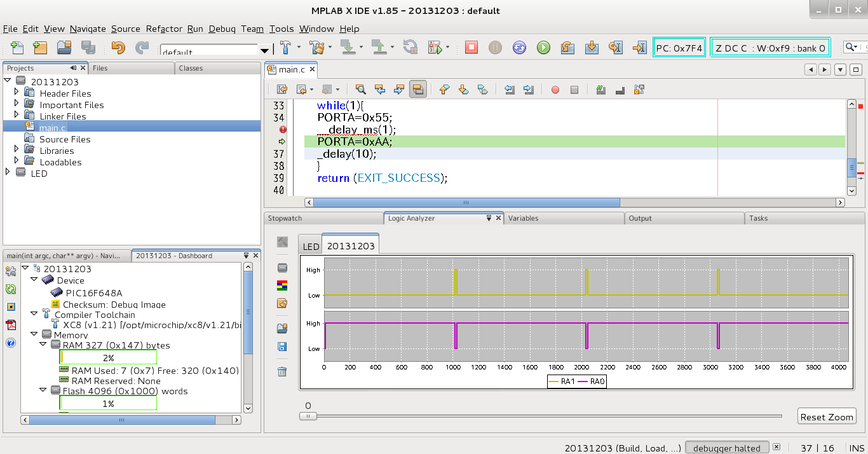Viewport: 868px width, 454px height.
Task: Click the Set PC at Cursor icon
Action: point(639,48)
